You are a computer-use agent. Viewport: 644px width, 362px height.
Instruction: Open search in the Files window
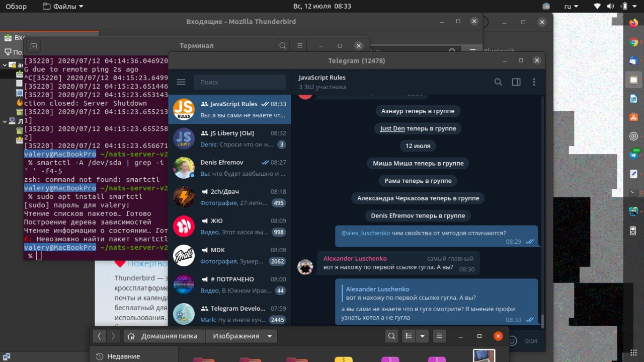[392, 336]
